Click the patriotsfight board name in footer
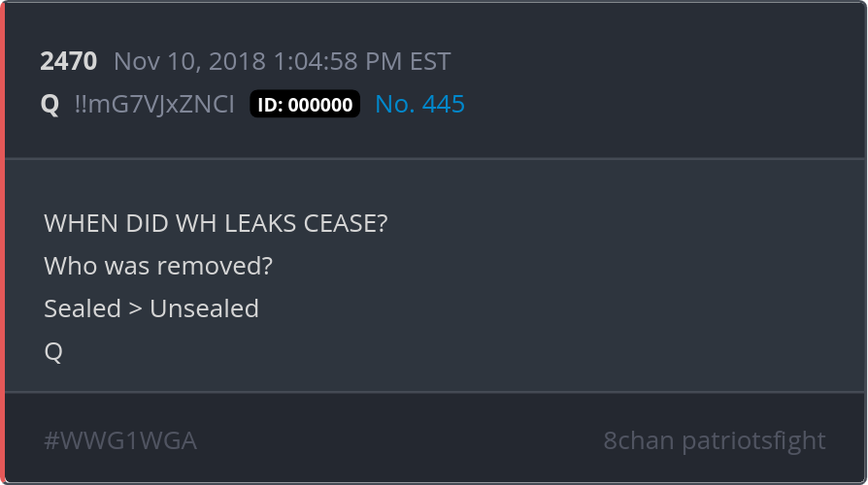The width and height of the screenshot is (868, 485). tap(753, 440)
